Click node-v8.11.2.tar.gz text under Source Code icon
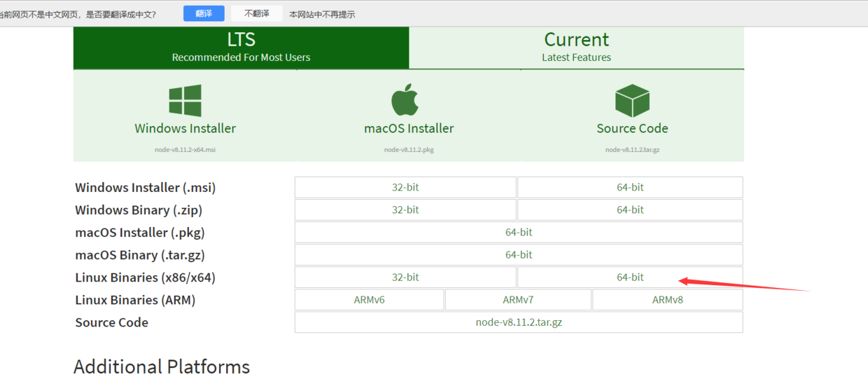Image resolution: width=868 pixels, height=391 pixels. coord(632,150)
